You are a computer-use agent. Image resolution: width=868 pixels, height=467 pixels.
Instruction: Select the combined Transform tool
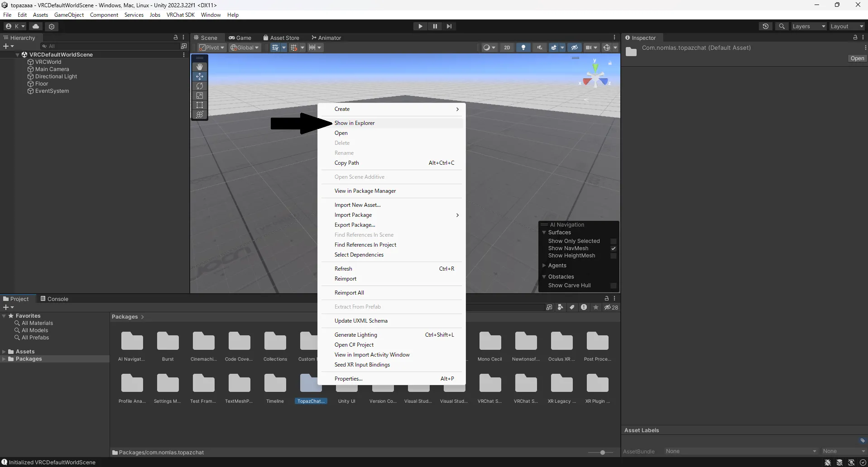200,114
